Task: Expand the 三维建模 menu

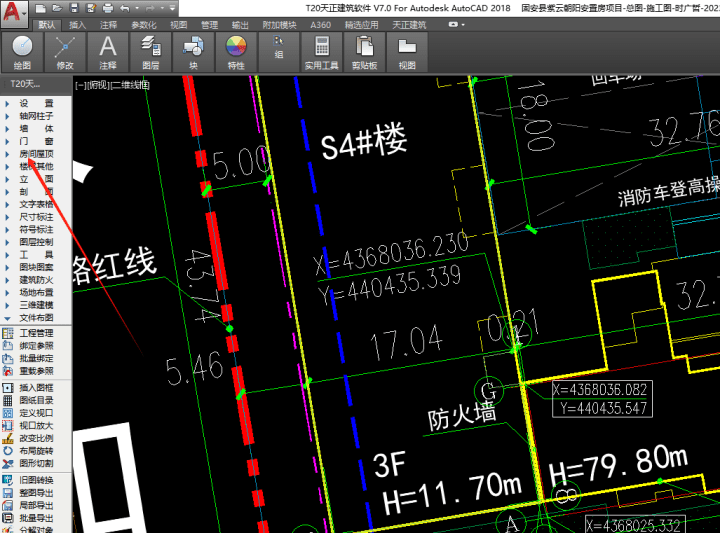Action: coord(36,305)
